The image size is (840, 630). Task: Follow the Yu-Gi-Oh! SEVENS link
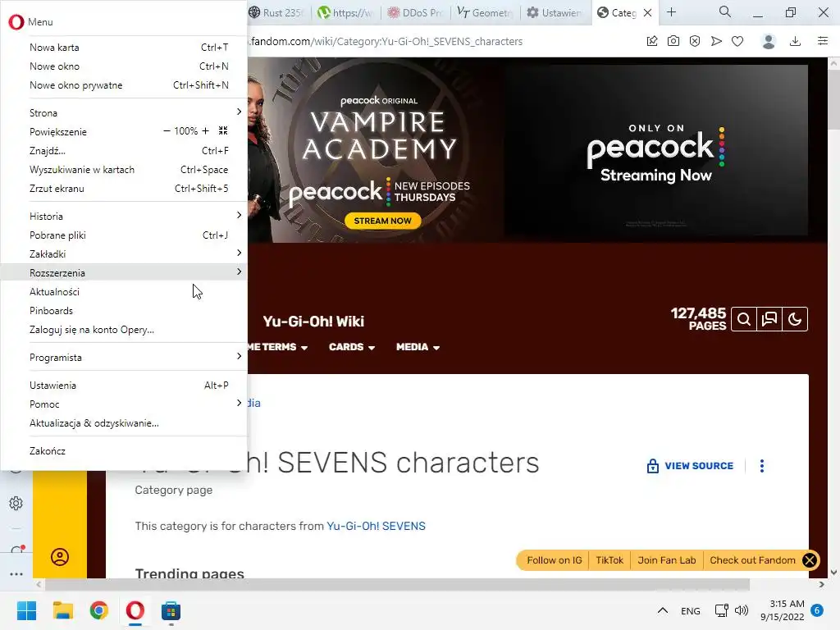click(376, 526)
